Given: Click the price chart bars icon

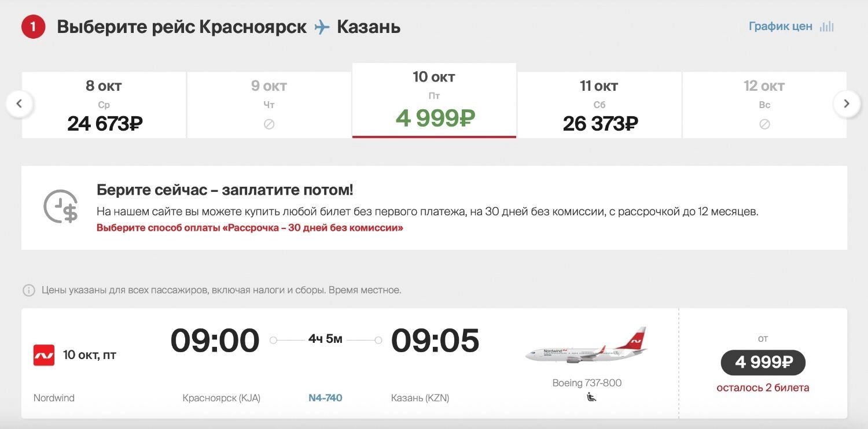Looking at the screenshot, I should (827, 27).
